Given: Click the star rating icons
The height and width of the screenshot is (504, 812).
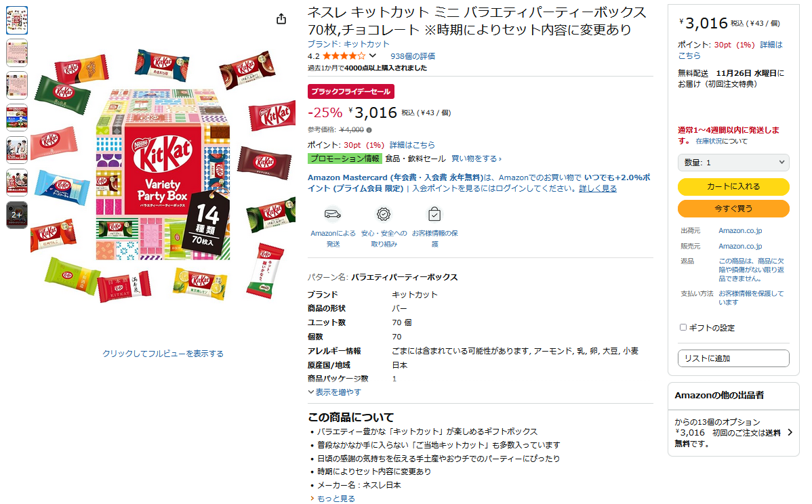Looking at the screenshot, I should (344, 56).
